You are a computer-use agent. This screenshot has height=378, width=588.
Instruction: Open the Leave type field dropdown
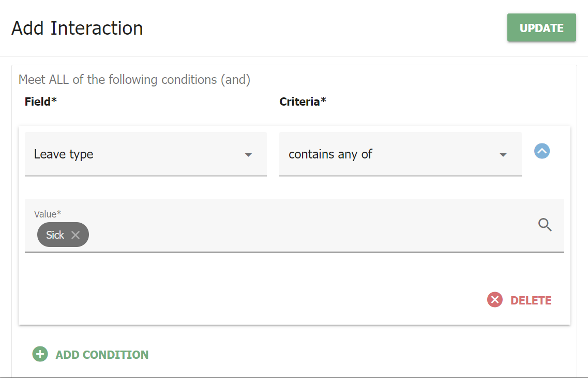[x=134, y=154]
